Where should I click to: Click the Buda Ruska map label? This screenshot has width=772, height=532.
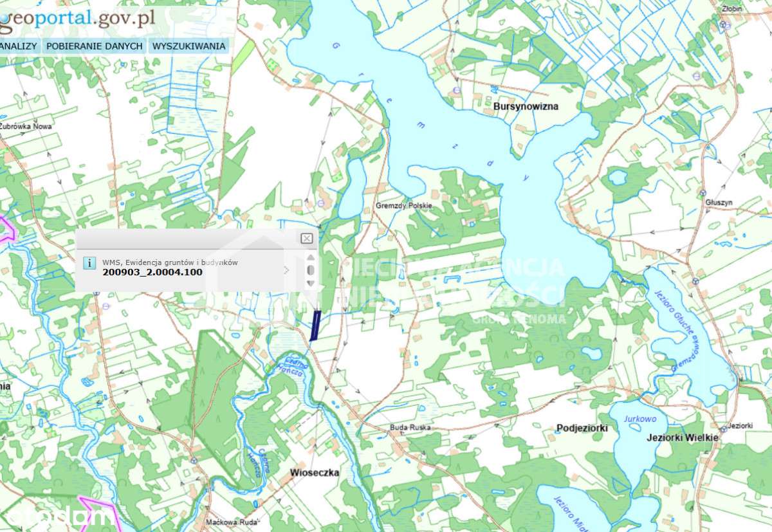pos(410,427)
